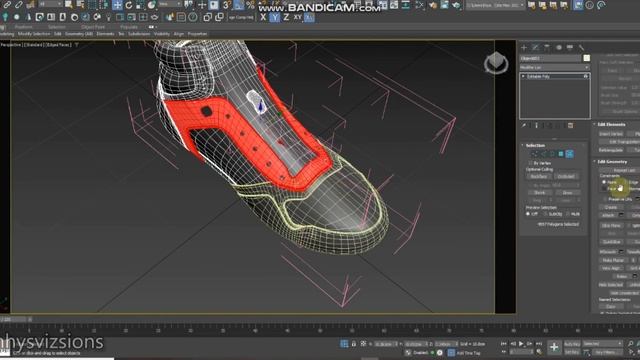Open the Create tab in command panel
This screenshot has height=360, width=640.
tap(524, 48)
